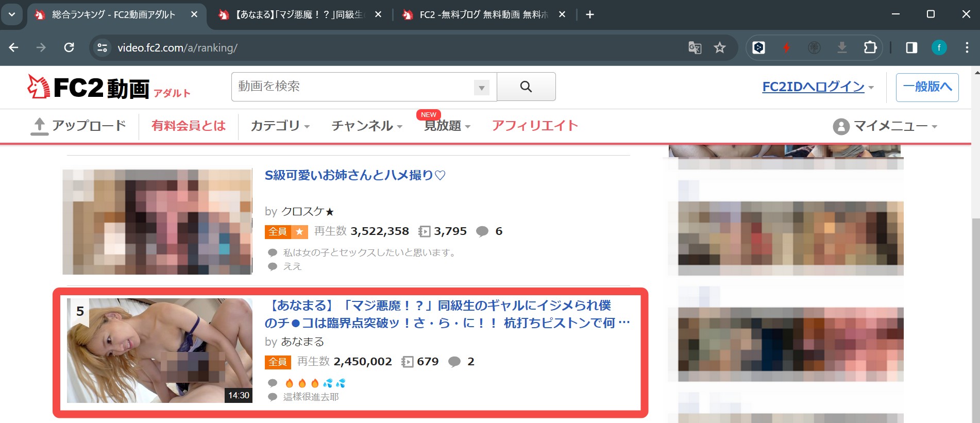Close the 総合ランキング tab
980x423 pixels.
(x=194, y=14)
